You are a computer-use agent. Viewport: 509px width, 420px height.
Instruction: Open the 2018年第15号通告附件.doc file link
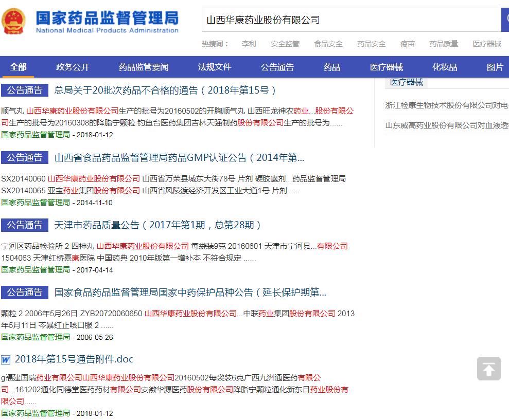74,359
